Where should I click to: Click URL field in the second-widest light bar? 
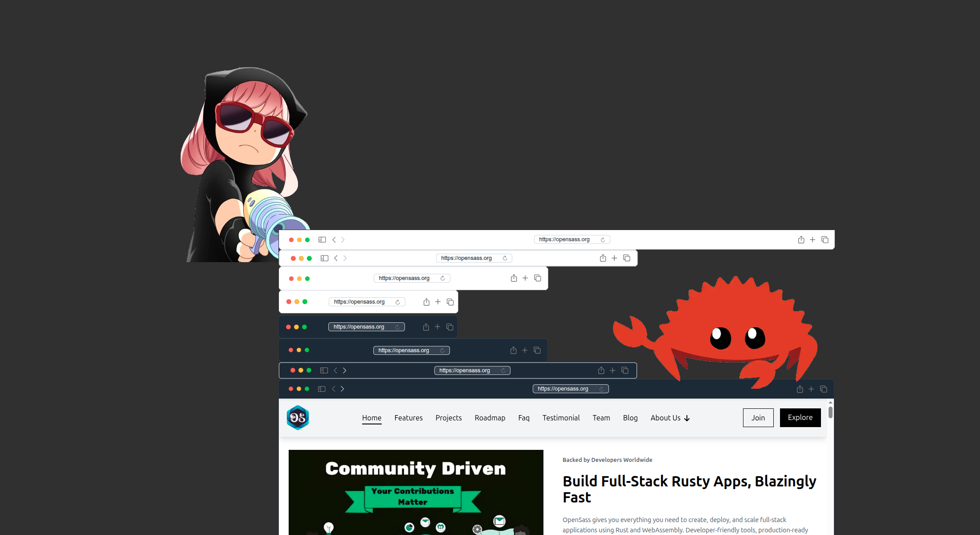474,258
